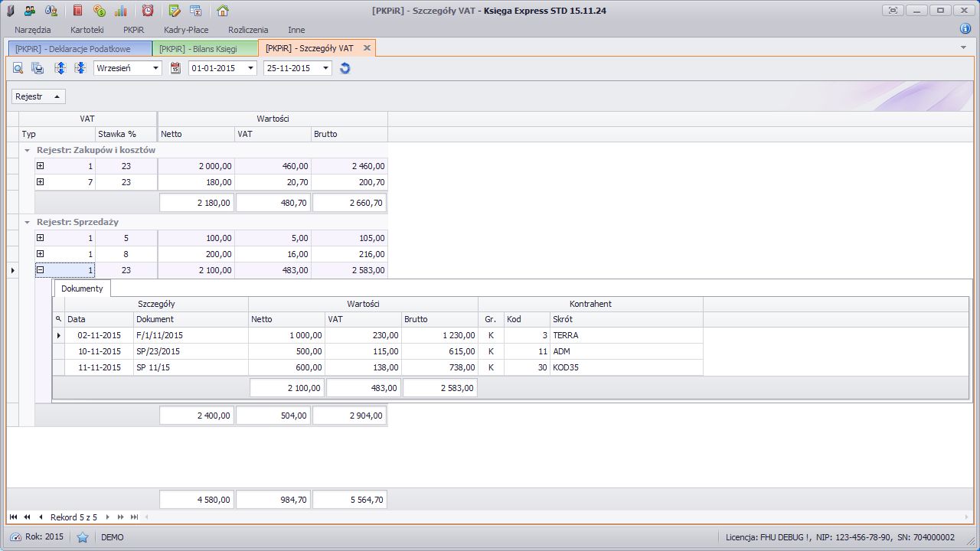The height and width of the screenshot is (551, 980).
Task: Click the Rejestr grouping sort button
Action: 38,96
